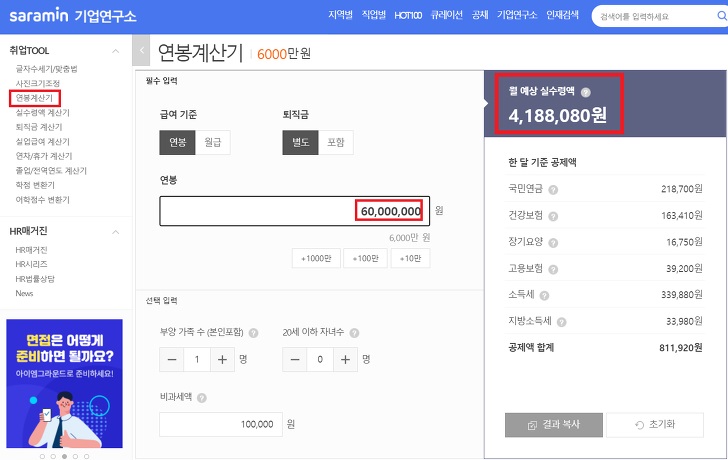Image resolution: width=728 pixels, height=460 pixels.
Task: Click help icon for 20세 이하 자녀수
Action: [354, 333]
